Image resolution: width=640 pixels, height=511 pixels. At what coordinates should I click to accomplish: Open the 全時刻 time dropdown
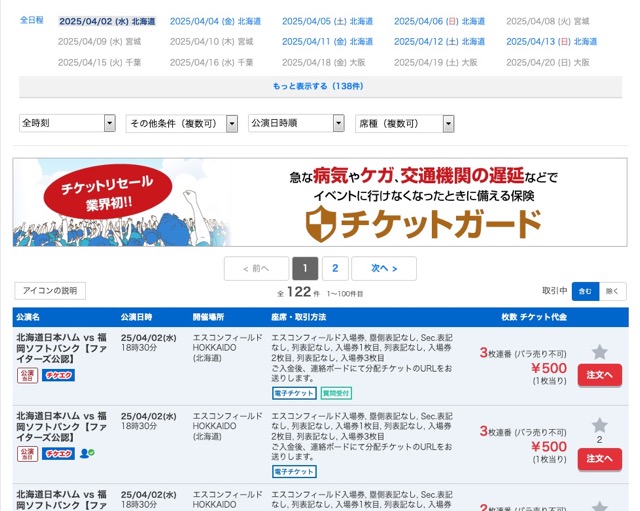point(67,123)
